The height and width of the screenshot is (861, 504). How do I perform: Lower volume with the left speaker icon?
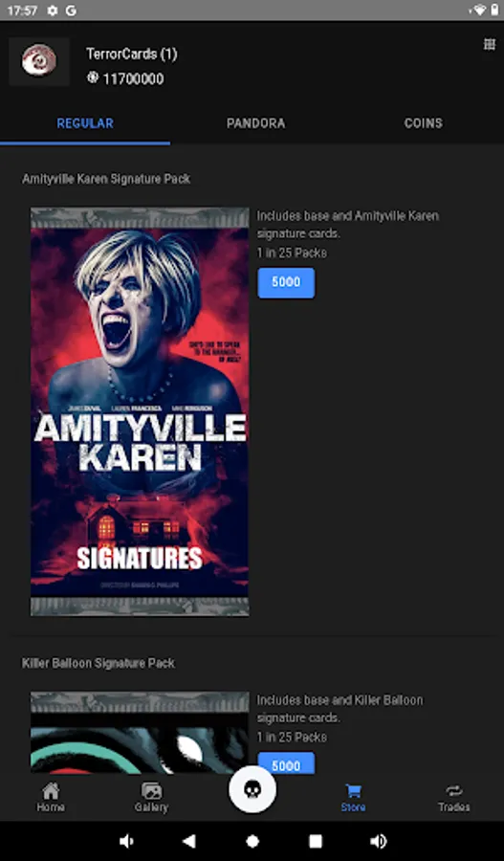(126, 841)
